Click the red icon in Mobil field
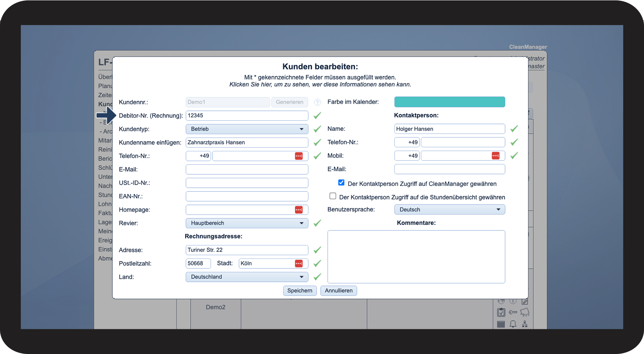The image size is (644, 354). click(x=495, y=156)
